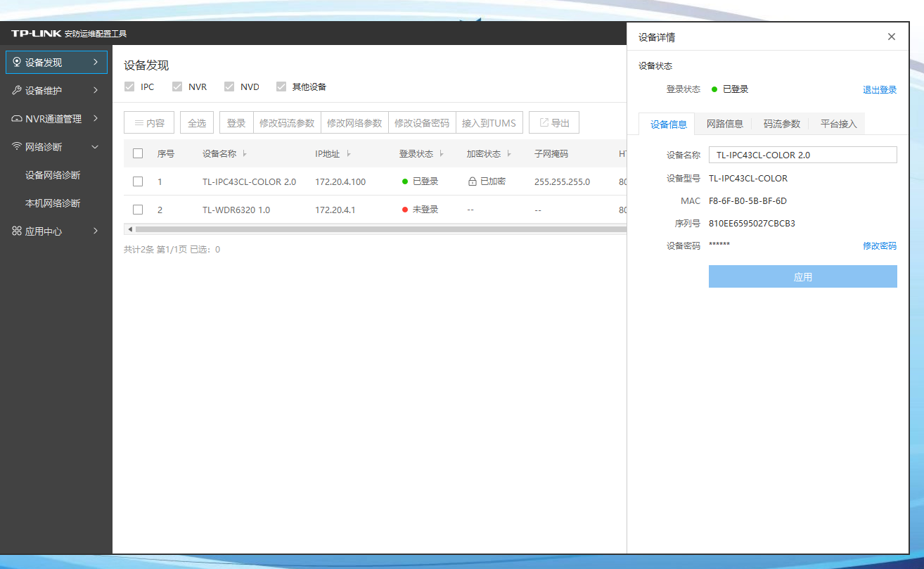Open 本机网络诊断 submenu item

tap(53, 203)
